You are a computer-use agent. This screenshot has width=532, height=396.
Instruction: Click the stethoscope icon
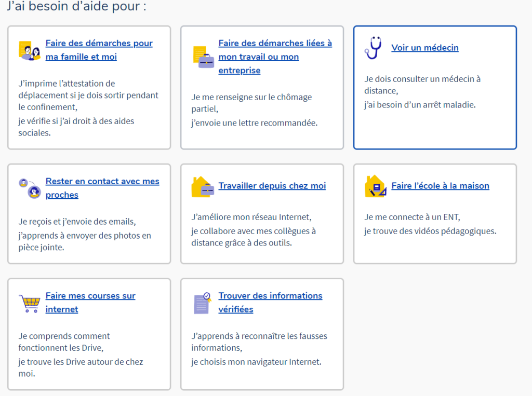(373, 48)
